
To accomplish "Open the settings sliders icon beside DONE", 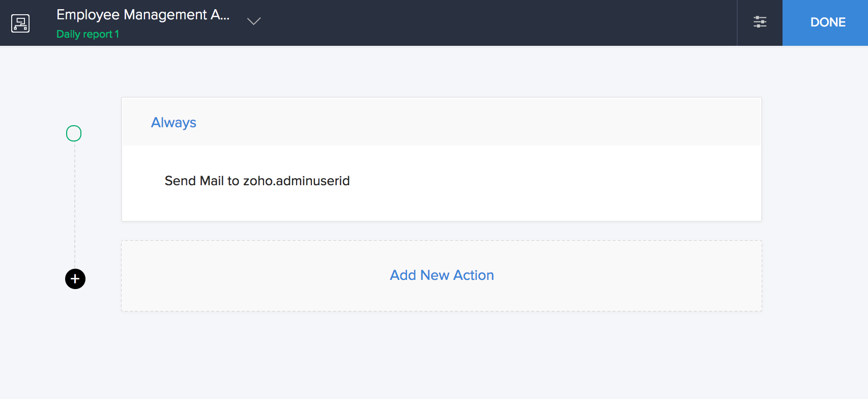I will point(760,22).
